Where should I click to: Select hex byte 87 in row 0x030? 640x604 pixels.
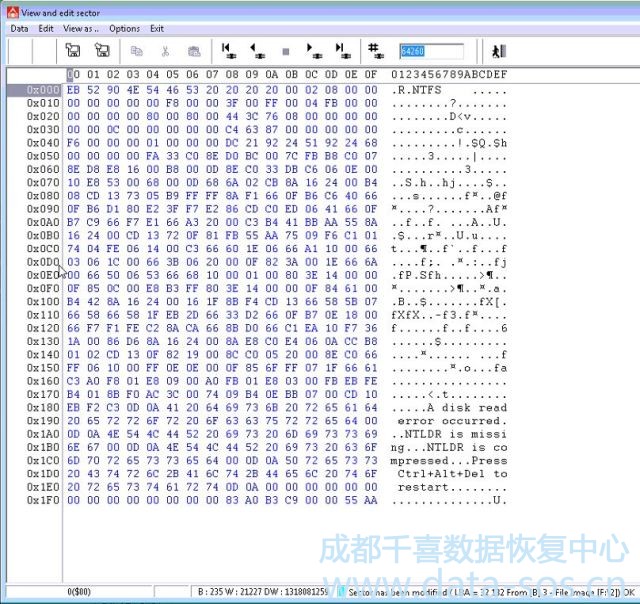click(272, 129)
